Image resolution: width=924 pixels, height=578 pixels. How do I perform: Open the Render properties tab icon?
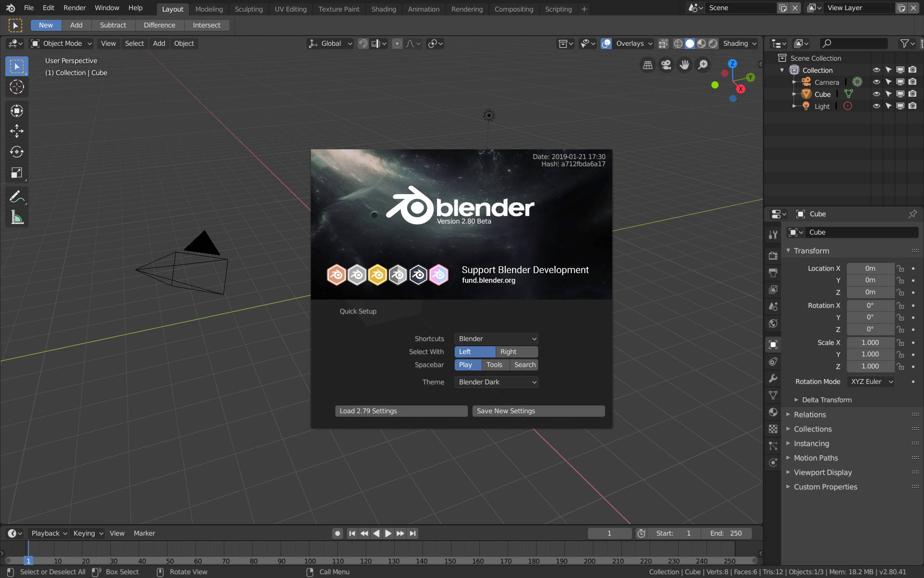click(x=773, y=256)
